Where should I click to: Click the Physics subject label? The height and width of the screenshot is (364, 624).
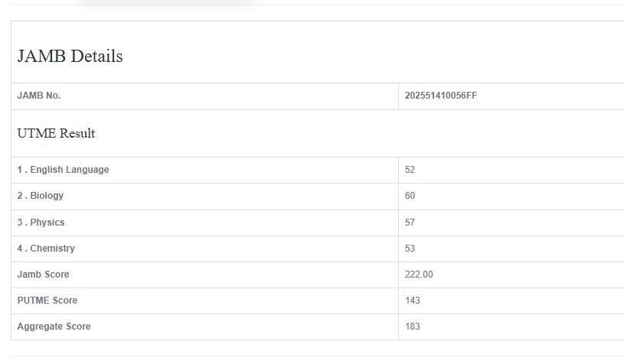[x=47, y=223]
